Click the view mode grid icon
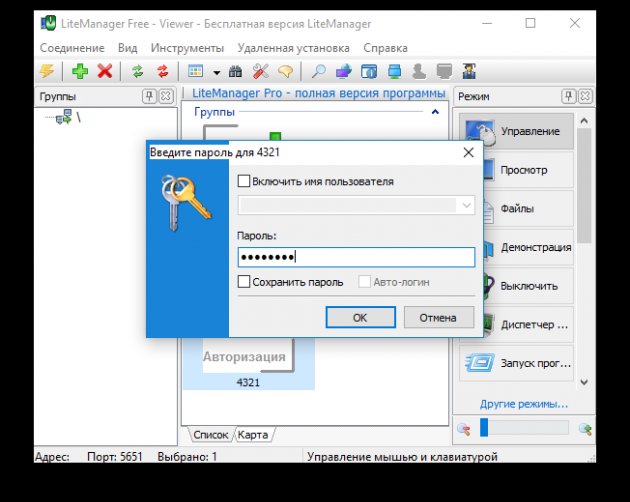The height and width of the screenshot is (502, 630). (196, 72)
